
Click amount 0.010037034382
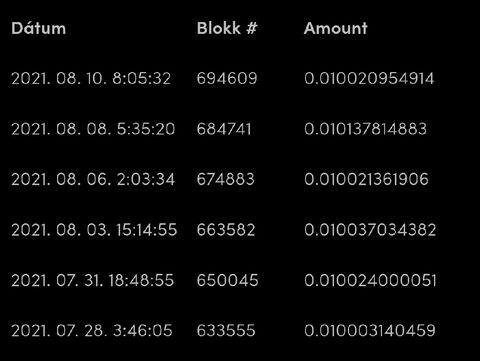pyautogui.click(x=370, y=230)
